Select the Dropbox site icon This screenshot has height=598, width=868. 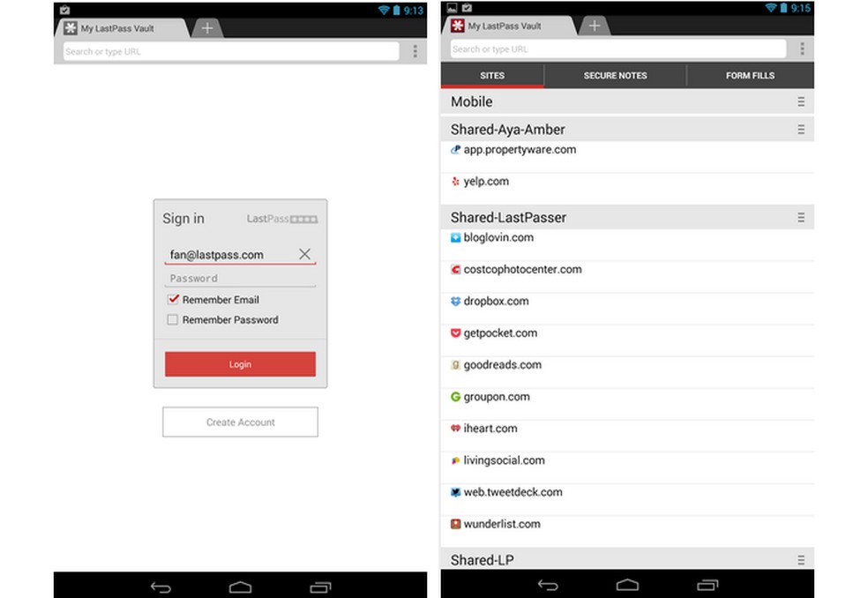pyautogui.click(x=455, y=302)
